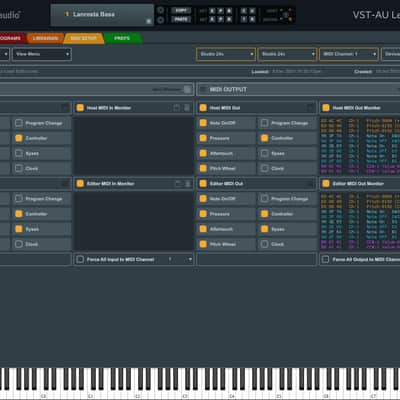This screenshot has height=400, width=400.
Task: Uncheck Sysex under Editor MIDI Out
Action: click(x=264, y=229)
